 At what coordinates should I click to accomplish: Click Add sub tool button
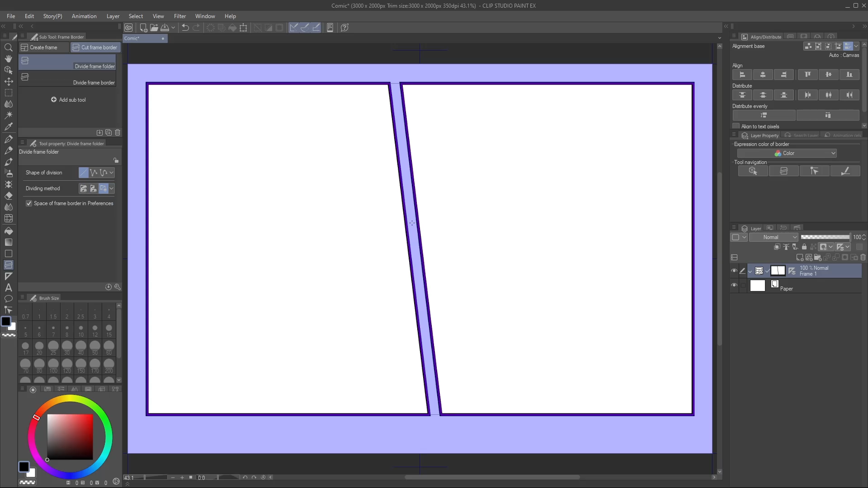tap(68, 100)
